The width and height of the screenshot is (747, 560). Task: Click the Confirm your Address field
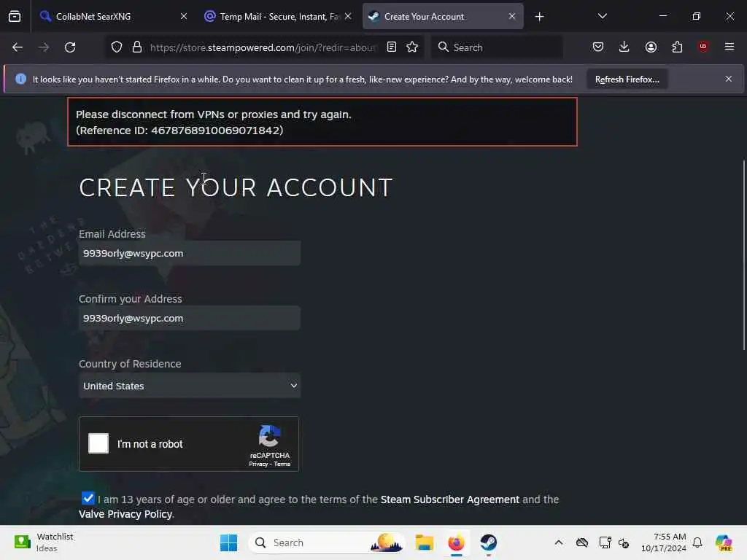pyautogui.click(x=190, y=318)
